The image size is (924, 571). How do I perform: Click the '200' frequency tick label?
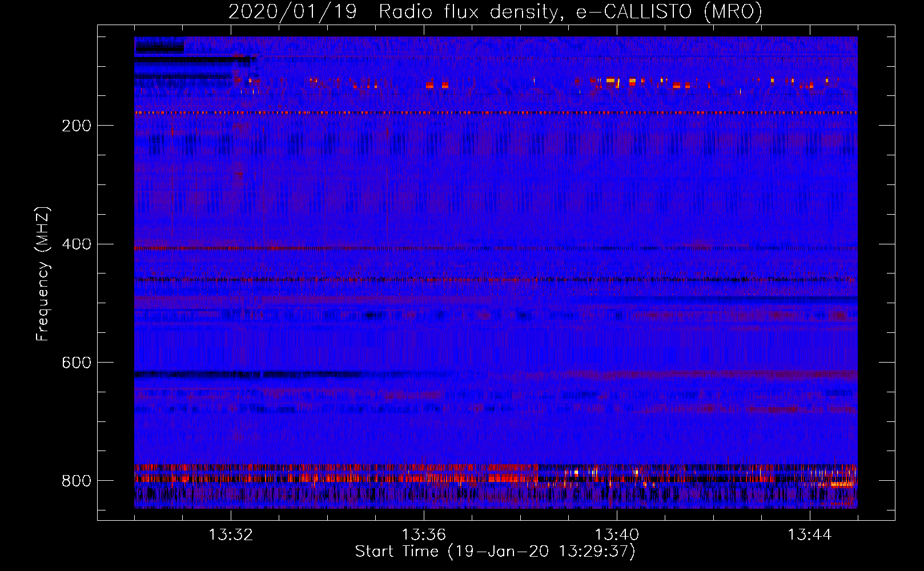coord(77,126)
